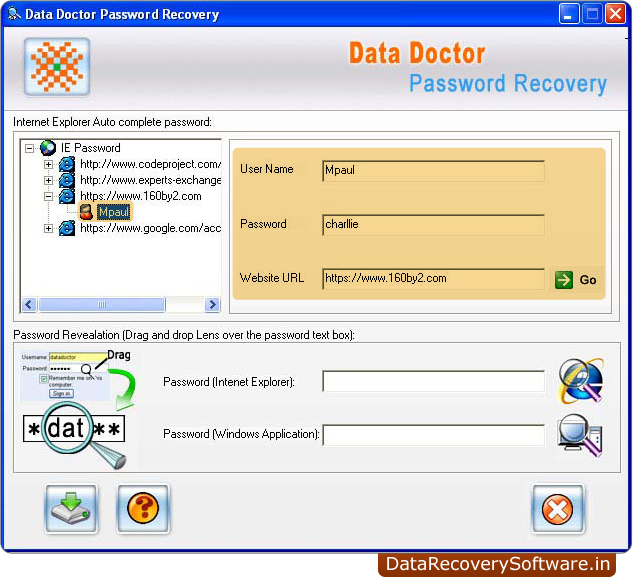This screenshot has width=633, height=577.
Task: Click the IE Password globe icon
Action: tap(48, 148)
